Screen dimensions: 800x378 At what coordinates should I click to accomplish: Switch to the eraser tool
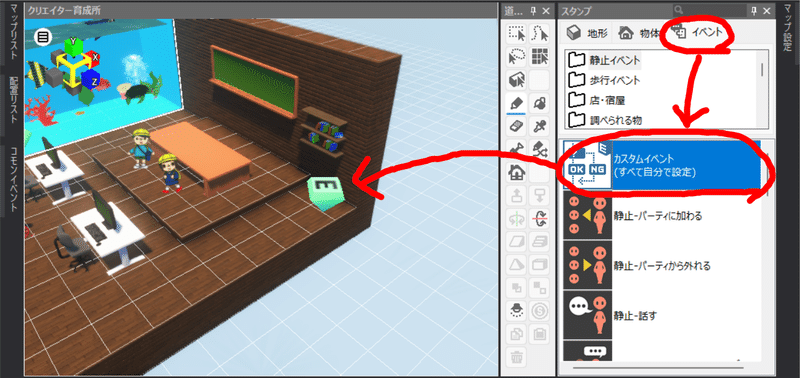[x=517, y=127]
